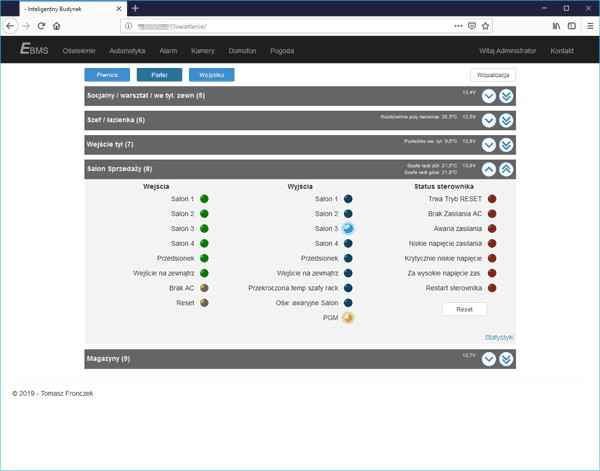Switch the Ośw. awaryjne Salon output

(348, 303)
